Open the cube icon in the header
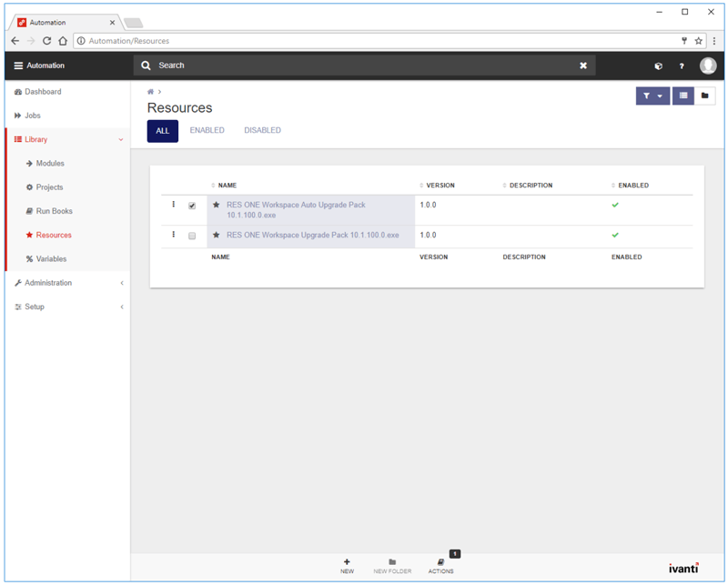Image resolution: width=728 pixels, height=585 pixels. [x=658, y=66]
